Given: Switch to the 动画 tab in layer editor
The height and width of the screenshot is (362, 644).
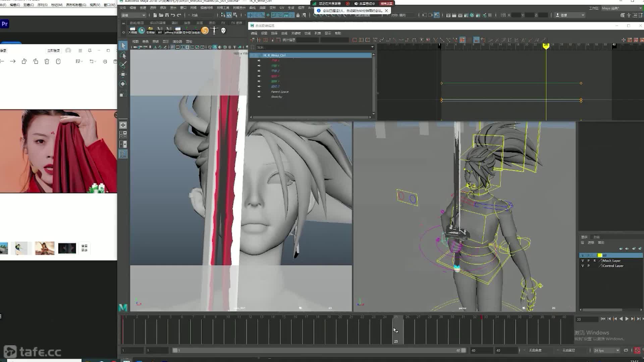Looking at the screenshot, I should click(597, 237).
